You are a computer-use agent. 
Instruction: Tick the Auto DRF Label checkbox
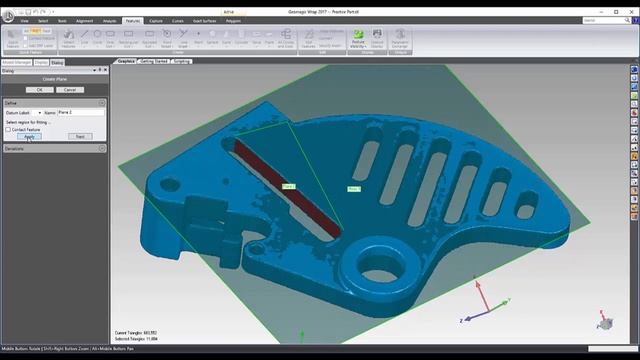click(x=25, y=46)
